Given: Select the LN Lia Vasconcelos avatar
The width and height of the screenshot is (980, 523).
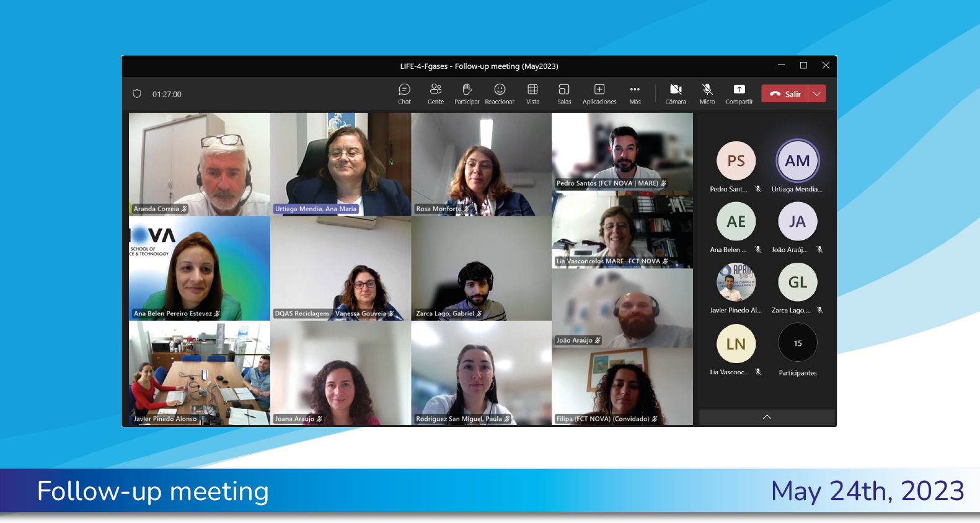Looking at the screenshot, I should 736,344.
